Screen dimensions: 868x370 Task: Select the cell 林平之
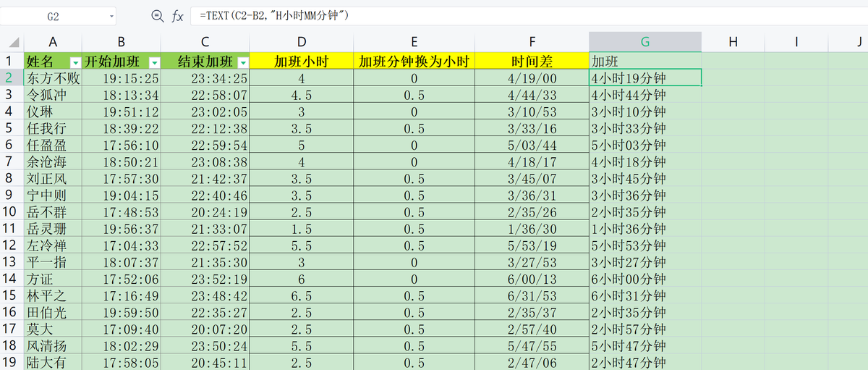pyautogui.click(x=53, y=295)
